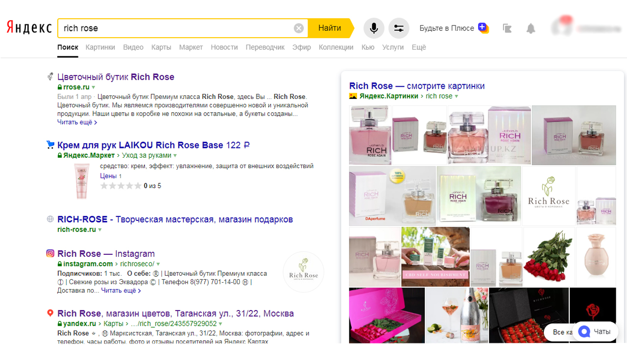Click the Яндекс.Маркет source link
Image resolution: width=627 pixels, height=364 pixels.
(x=89, y=155)
